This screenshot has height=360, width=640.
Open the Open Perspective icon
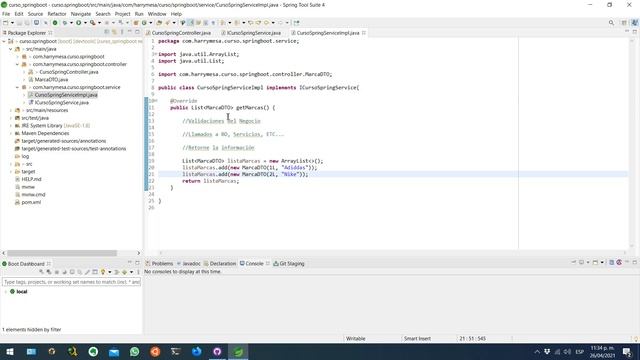coord(624,22)
